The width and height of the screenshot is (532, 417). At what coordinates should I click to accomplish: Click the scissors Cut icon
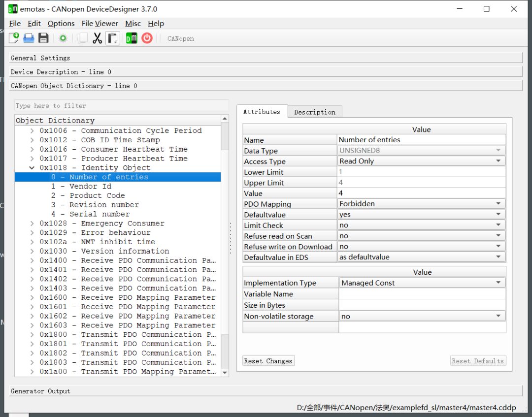coord(98,38)
